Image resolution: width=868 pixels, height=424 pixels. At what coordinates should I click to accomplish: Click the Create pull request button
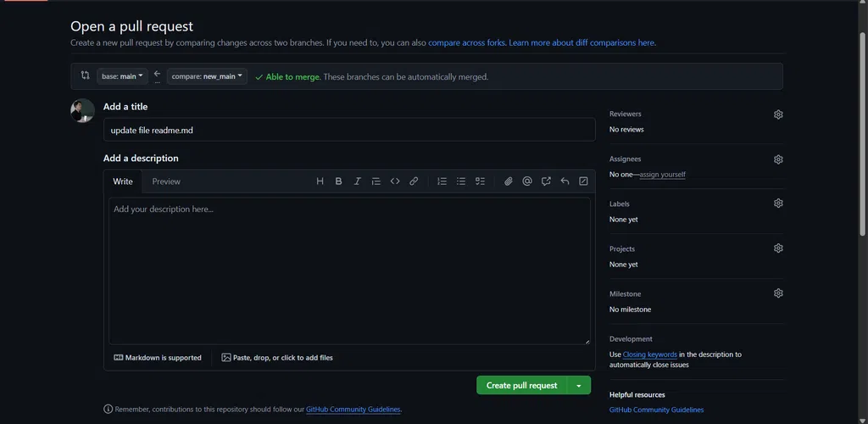pyautogui.click(x=522, y=385)
